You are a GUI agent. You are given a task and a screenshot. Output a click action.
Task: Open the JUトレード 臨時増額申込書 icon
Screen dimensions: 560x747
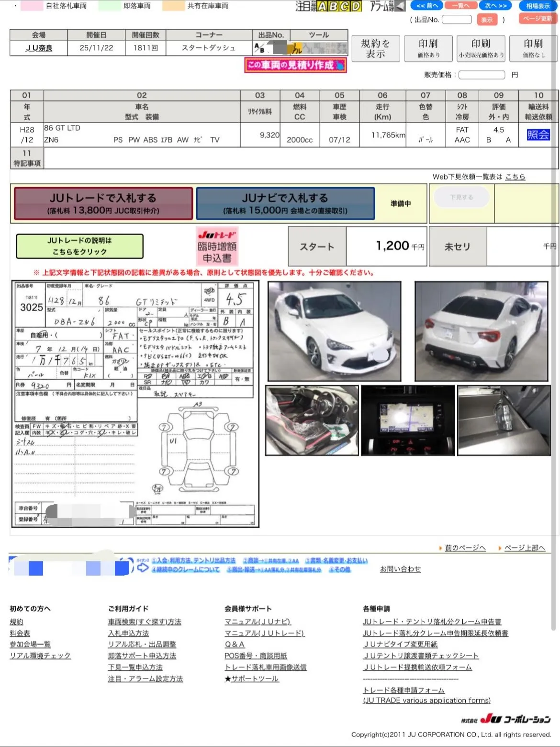click(217, 246)
